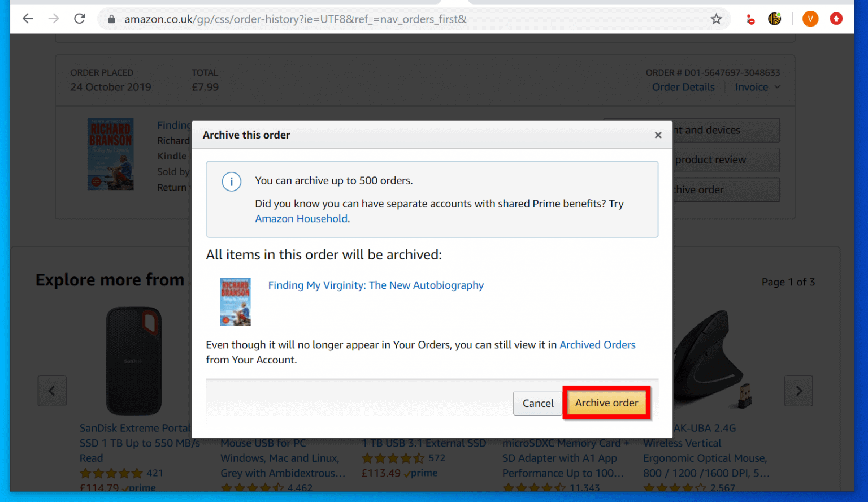
Task: Click the £114.79 price
Action: 99,488
